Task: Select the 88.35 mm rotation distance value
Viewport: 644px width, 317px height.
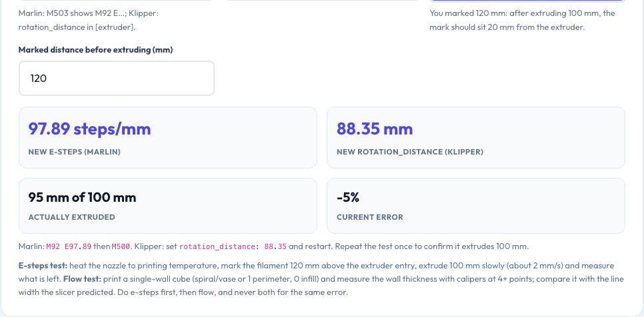Action: point(375,129)
